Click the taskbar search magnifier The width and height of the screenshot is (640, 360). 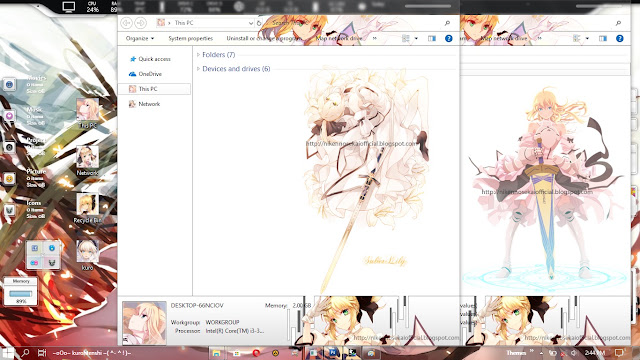click(x=25, y=353)
